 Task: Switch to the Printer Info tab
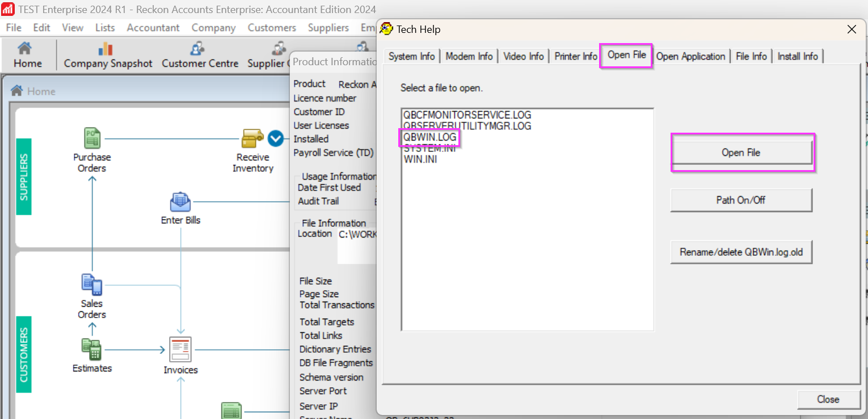[576, 56]
